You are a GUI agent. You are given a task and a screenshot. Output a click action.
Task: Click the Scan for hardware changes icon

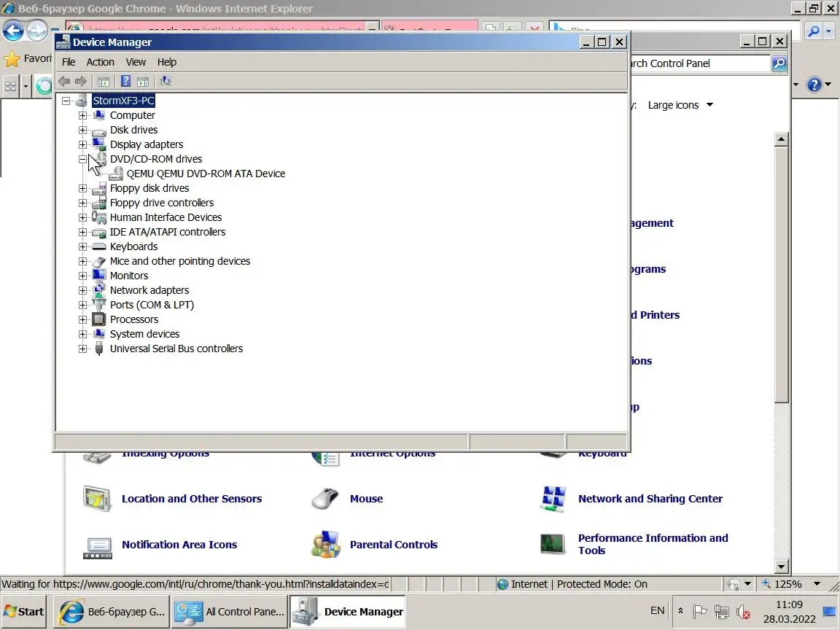tap(166, 81)
